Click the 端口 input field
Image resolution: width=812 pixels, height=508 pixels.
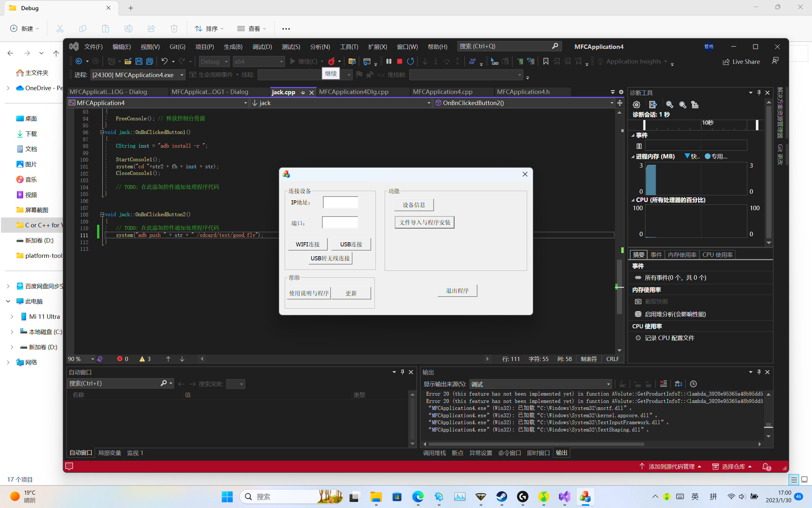340,223
